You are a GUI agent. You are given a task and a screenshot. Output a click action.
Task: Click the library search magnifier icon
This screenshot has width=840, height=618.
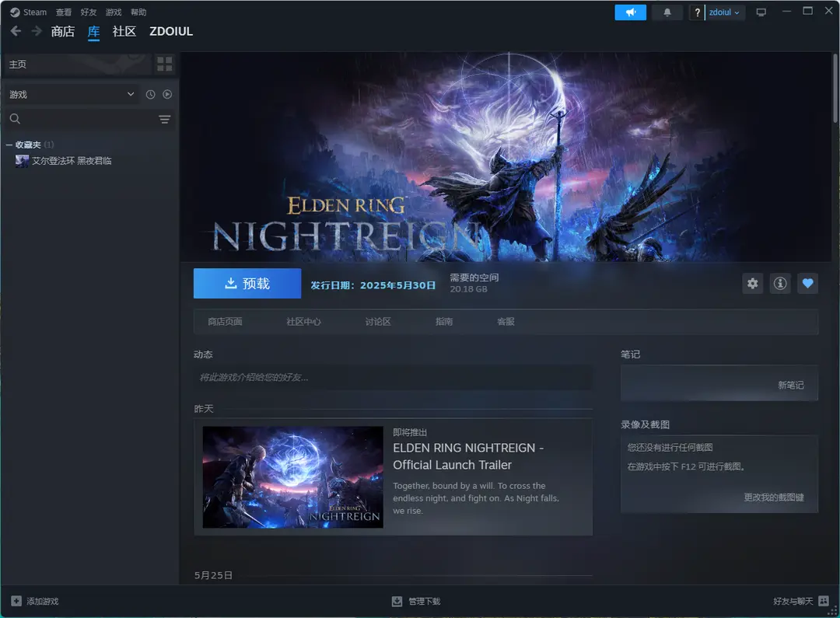[x=15, y=119]
